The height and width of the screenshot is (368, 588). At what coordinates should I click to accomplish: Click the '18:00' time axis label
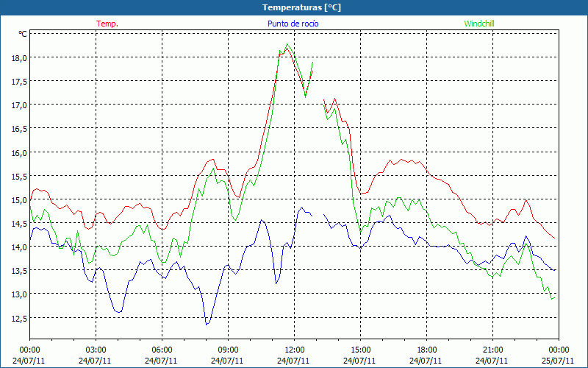(x=427, y=350)
